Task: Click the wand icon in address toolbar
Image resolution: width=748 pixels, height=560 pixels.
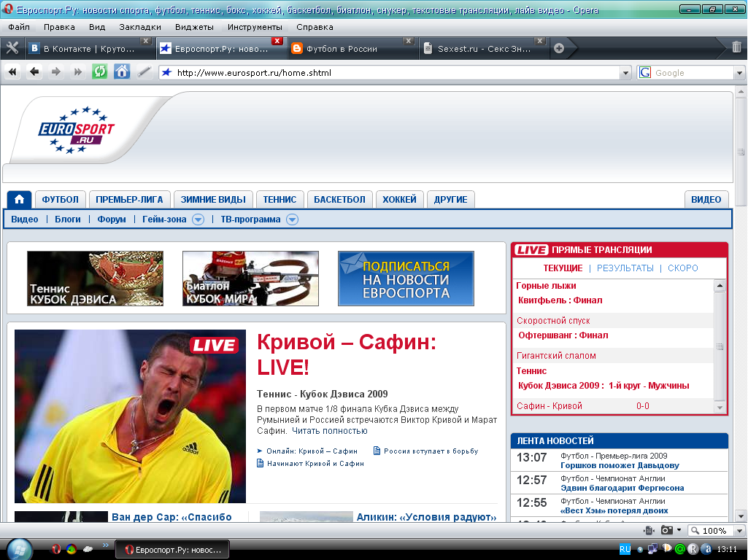Action: (x=144, y=71)
